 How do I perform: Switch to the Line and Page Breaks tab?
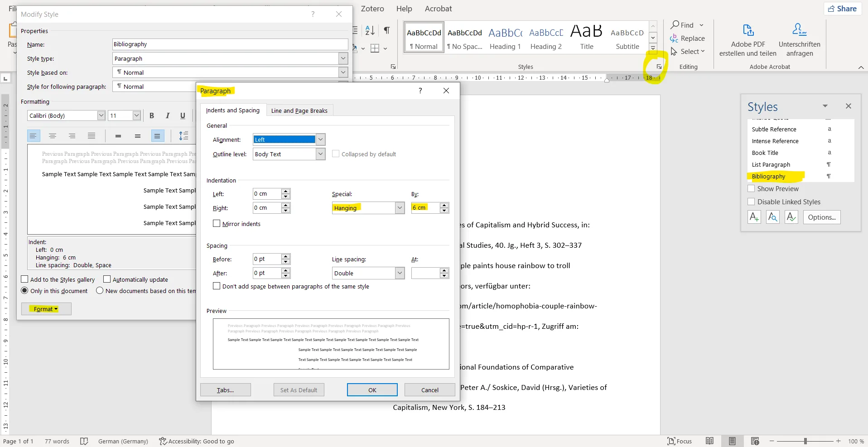pyautogui.click(x=299, y=111)
